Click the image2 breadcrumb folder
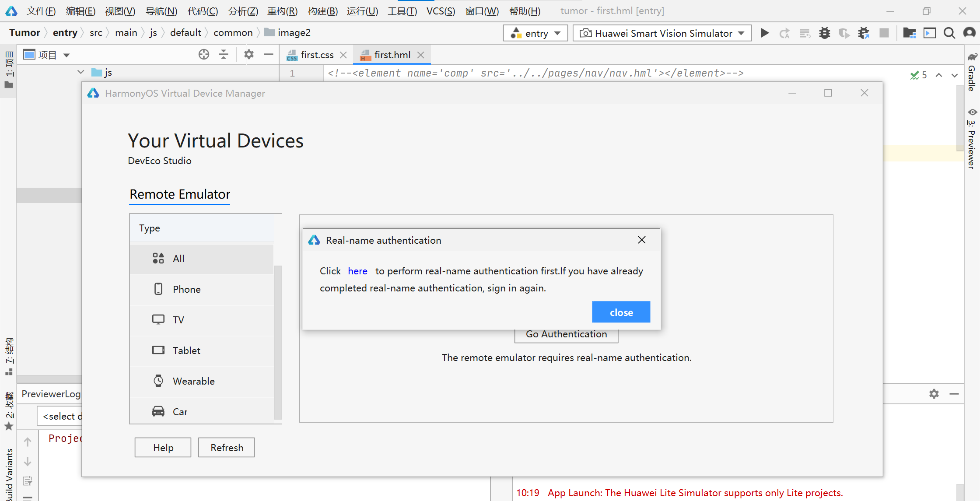The height and width of the screenshot is (501, 980). [x=288, y=33]
